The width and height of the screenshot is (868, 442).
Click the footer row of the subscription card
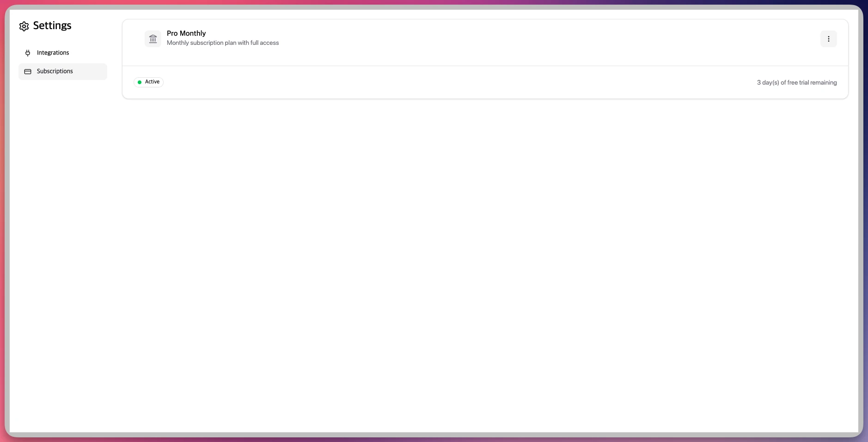[x=462, y=82]
